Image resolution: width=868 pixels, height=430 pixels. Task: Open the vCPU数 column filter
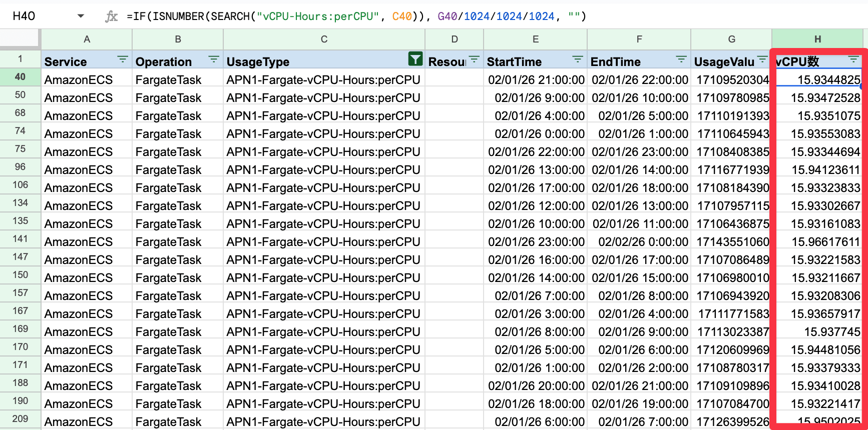[x=853, y=59]
